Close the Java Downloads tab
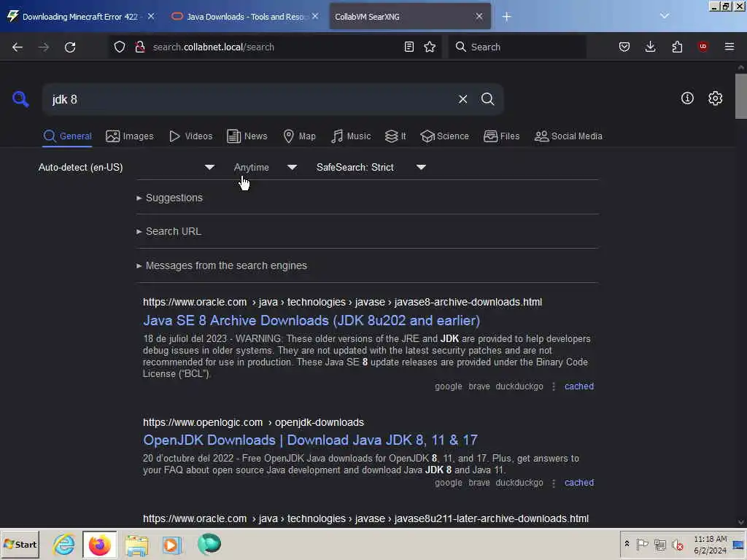 click(x=315, y=16)
